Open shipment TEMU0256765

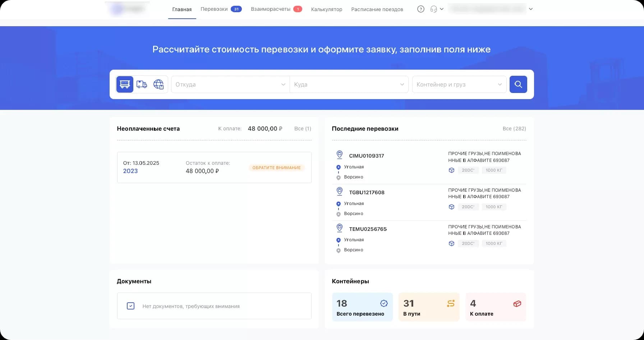click(x=368, y=229)
